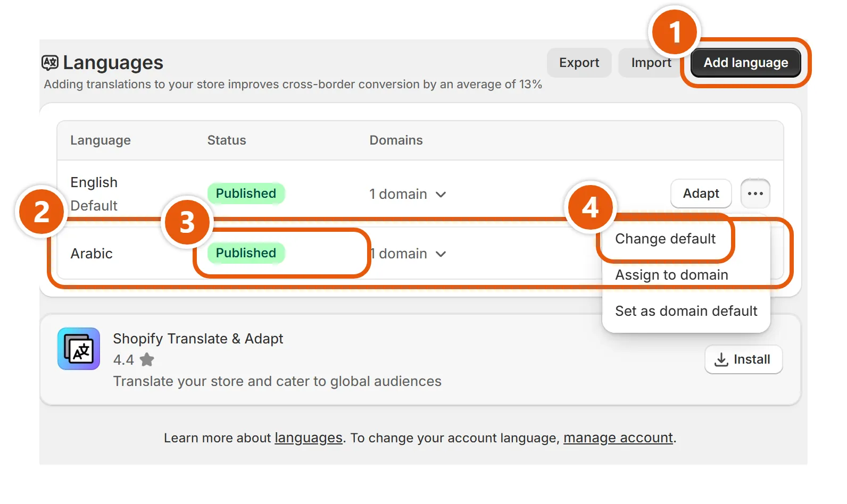This screenshot has width=847, height=504.
Task: Select Set as domain default option
Action: pyautogui.click(x=686, y=311)
